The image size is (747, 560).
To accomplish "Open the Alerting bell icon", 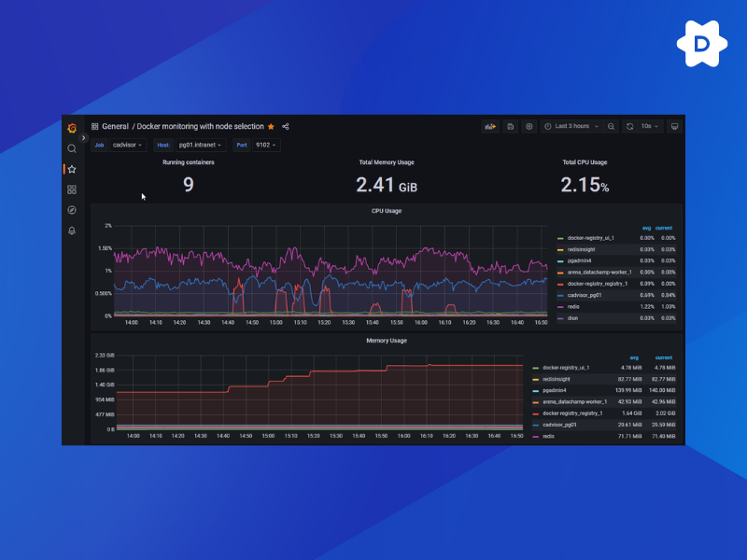I will pos(72,231).
